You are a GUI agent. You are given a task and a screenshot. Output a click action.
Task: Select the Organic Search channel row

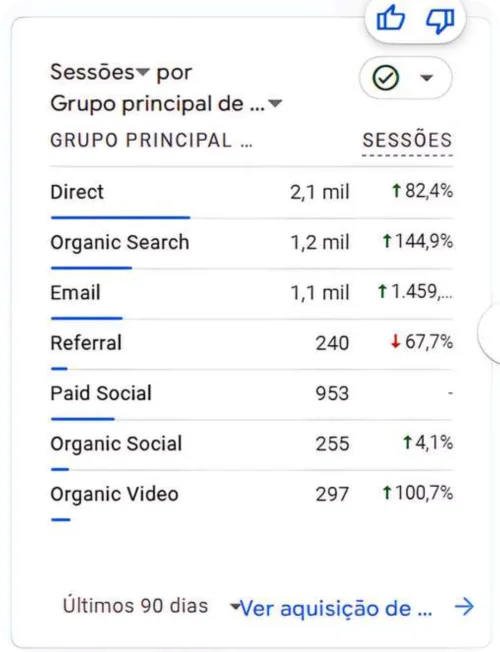(x=251, y=244)
